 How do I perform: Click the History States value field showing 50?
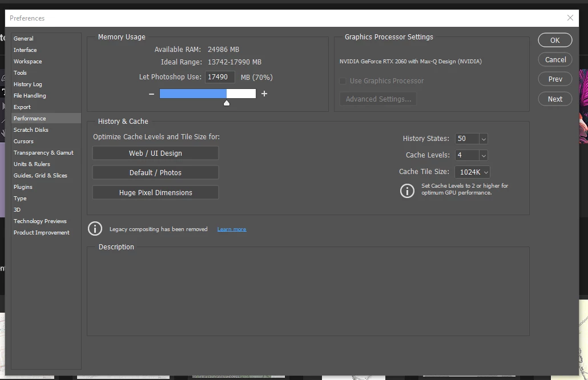[x=467, y=139]
